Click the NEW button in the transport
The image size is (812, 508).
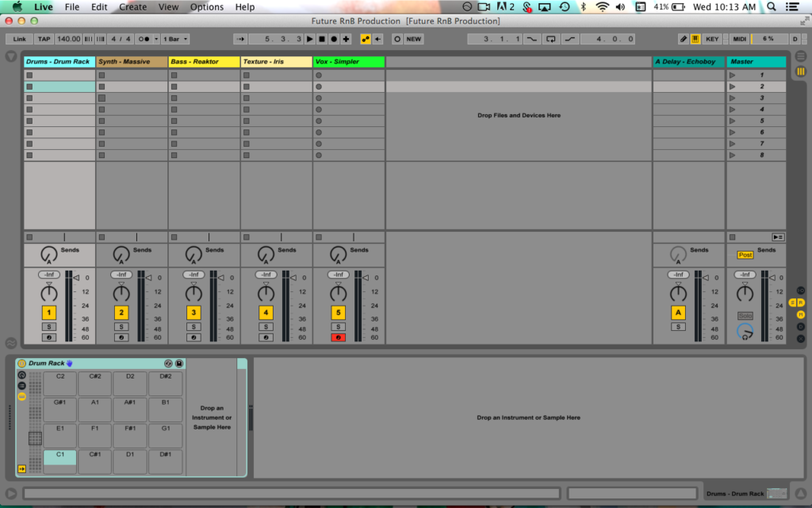pos(414,39)
